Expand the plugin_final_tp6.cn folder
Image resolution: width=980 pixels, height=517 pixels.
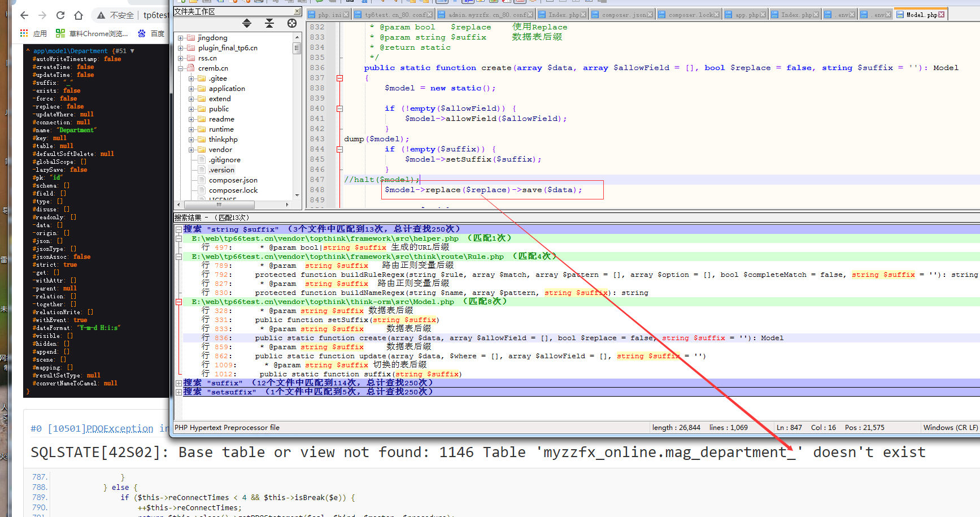point(181,48)
